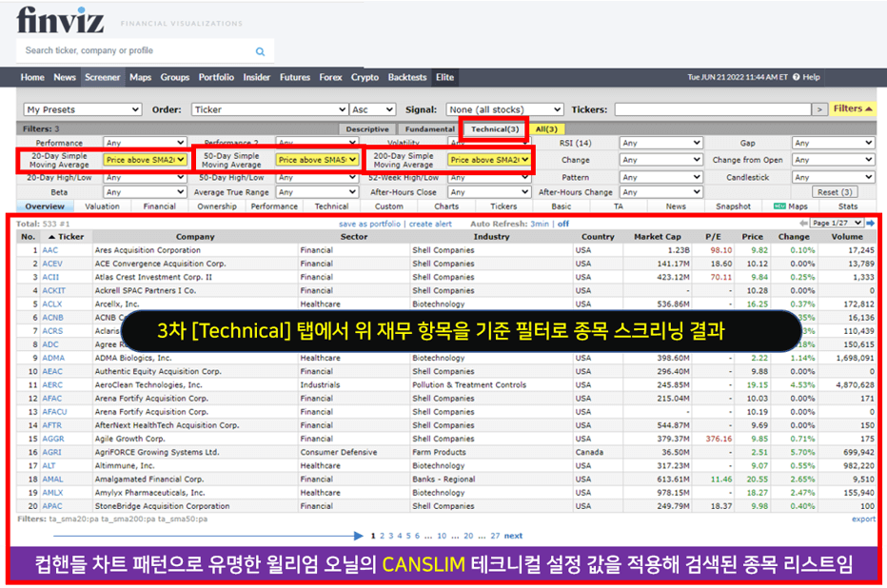Open 200-Day Simple Moving Average dropdown
The image size is (887, 588).
[x=489, y=160]
